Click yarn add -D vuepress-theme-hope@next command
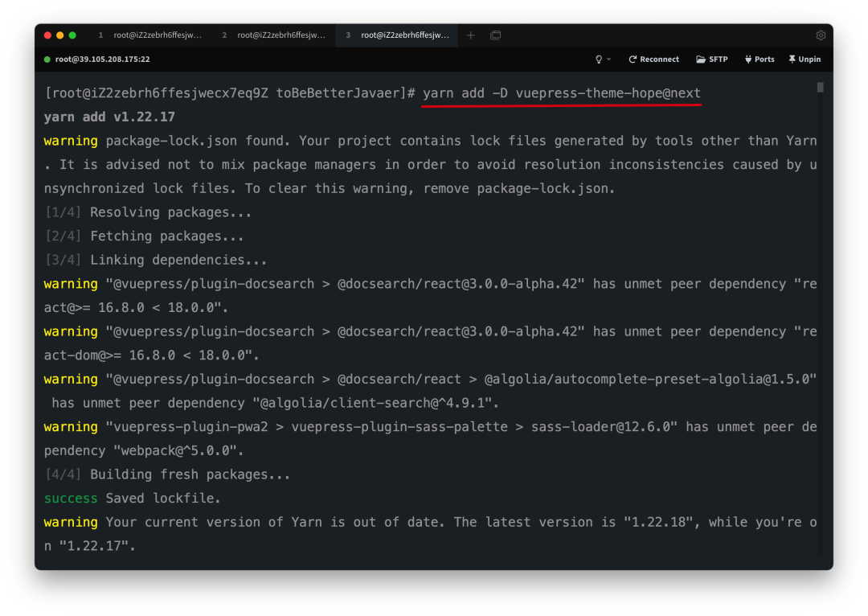This screenshot has width=868, height=616. click(x=561, y=93)
